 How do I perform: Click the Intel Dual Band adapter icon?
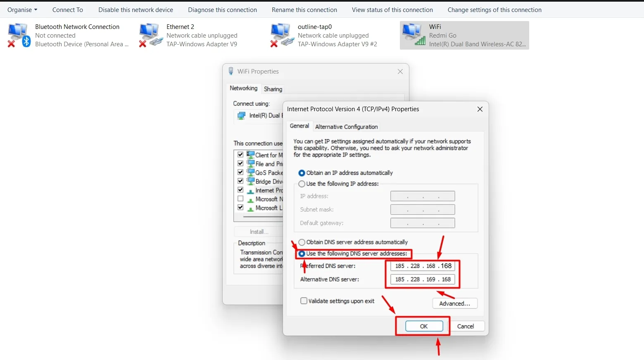coord(242,116)
